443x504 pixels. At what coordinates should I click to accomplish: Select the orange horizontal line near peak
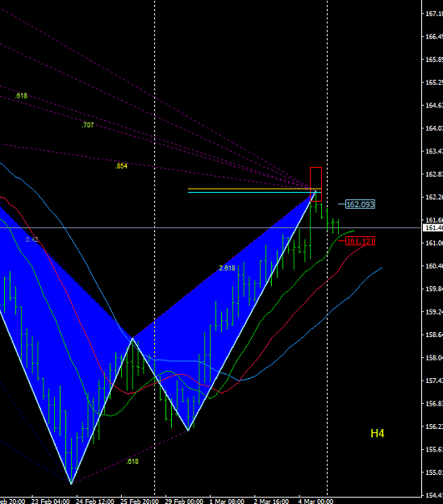(x=254, y=189)
